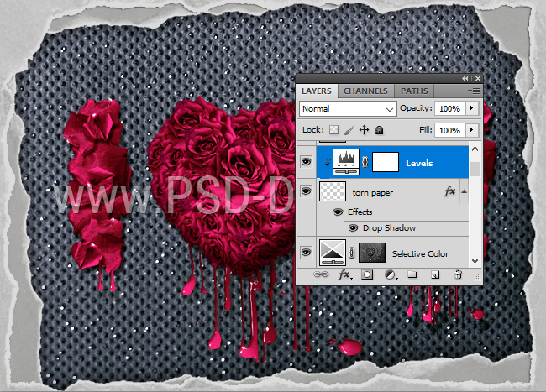
Task: Select the Layers tab
Action: tap(317, 91)
